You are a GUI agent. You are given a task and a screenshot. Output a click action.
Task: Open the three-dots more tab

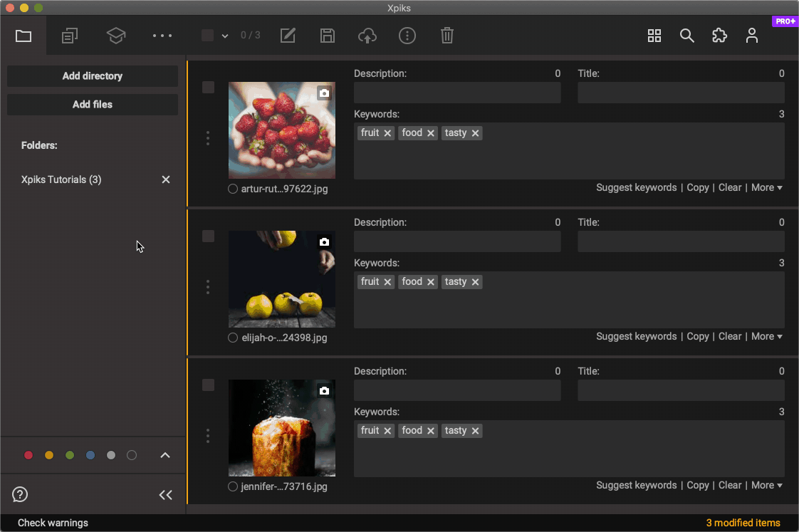(162, 36)
